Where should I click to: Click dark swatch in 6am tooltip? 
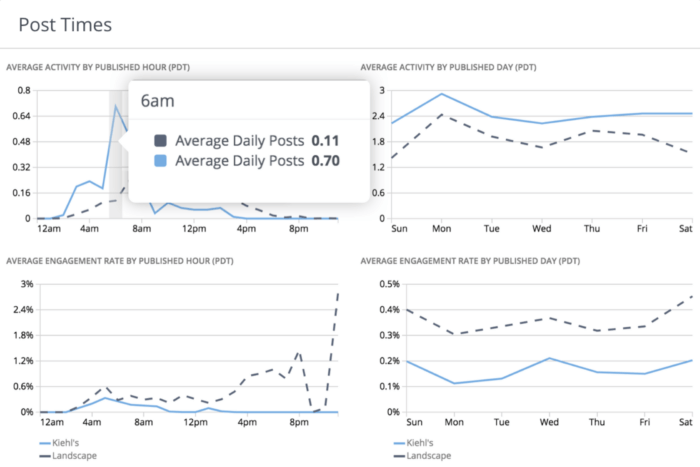[x=160, y=141]
